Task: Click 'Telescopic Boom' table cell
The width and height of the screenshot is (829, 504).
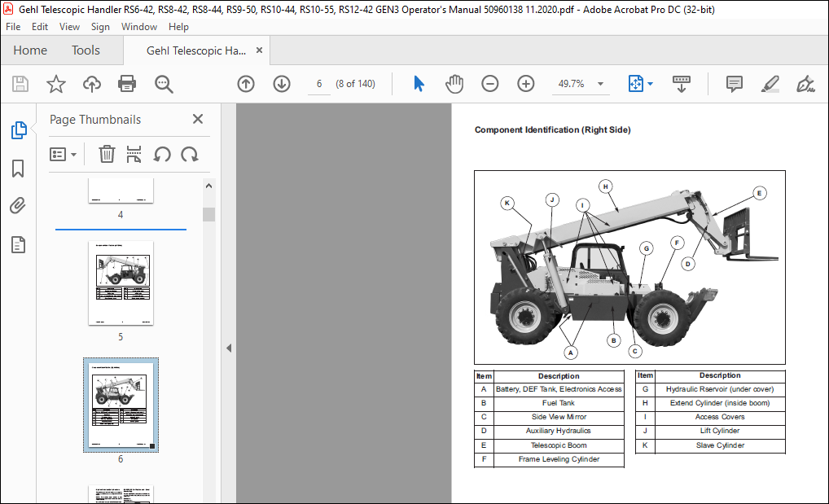Action: coord(559,445)
